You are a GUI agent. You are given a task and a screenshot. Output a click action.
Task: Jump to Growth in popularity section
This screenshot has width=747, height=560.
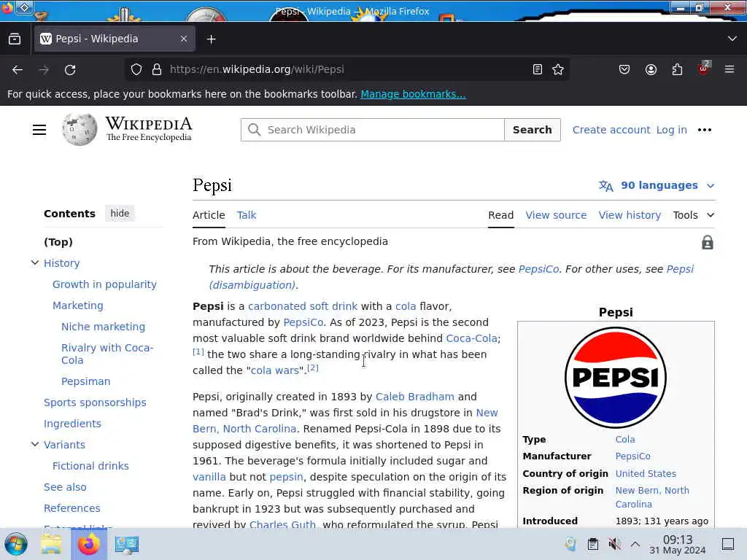pos(104,284)
